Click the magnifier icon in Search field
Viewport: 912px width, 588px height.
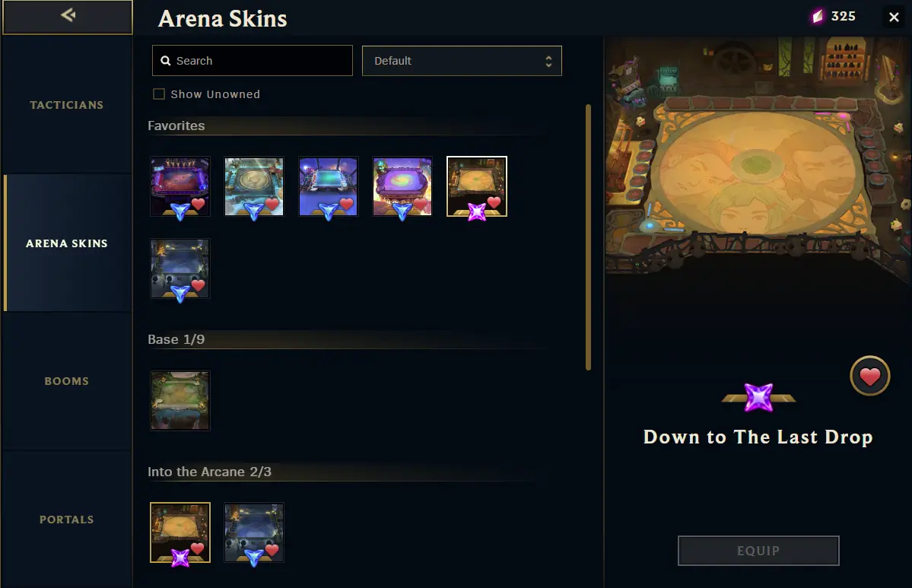pyautogui.click(x=166, y=61)
